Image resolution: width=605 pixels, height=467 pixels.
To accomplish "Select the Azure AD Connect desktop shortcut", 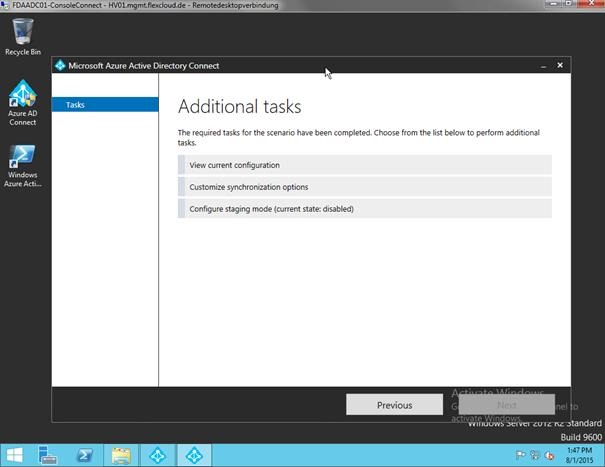I will point(23,103).
